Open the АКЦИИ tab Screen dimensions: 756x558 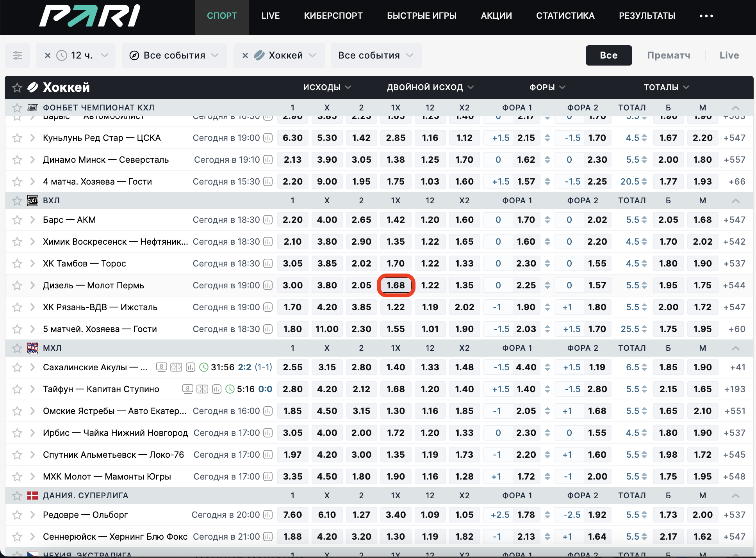click(496, 16)
